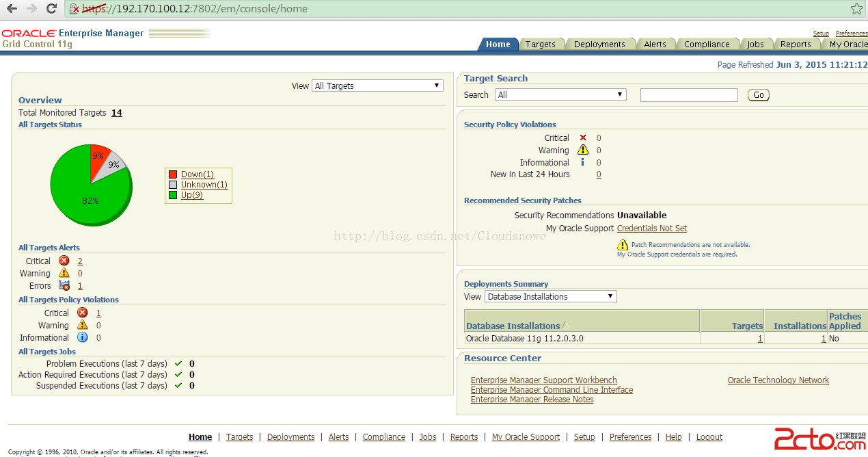Open Enterprise Manager Release Notes link
The image size is (868, 457).
[x=532, y=399]
